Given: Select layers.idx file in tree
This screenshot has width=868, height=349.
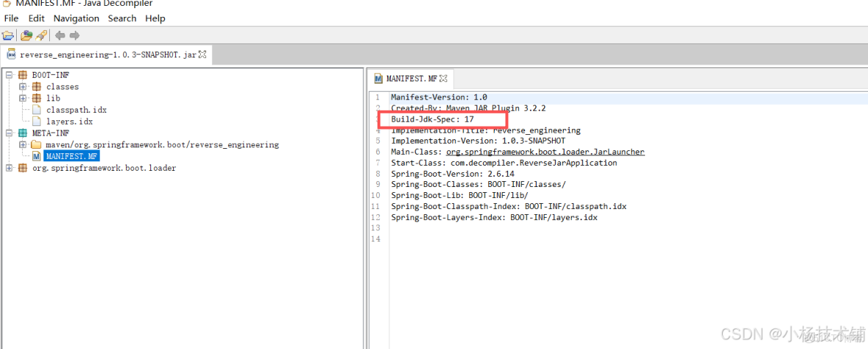Looking at the screenshot, I should coord(69,121).
